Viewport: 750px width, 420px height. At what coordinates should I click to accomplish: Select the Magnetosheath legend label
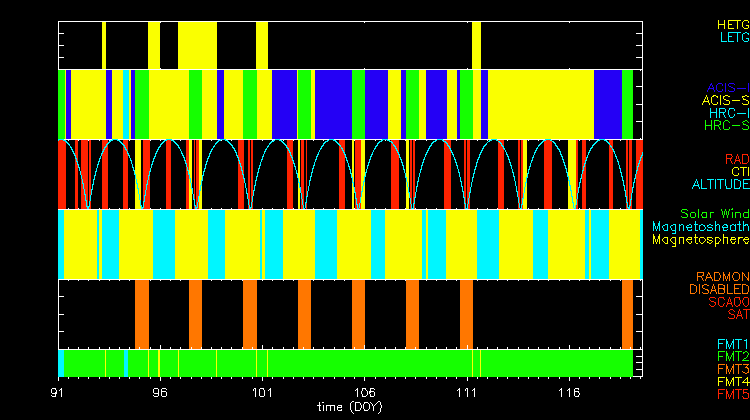(700, 227)
